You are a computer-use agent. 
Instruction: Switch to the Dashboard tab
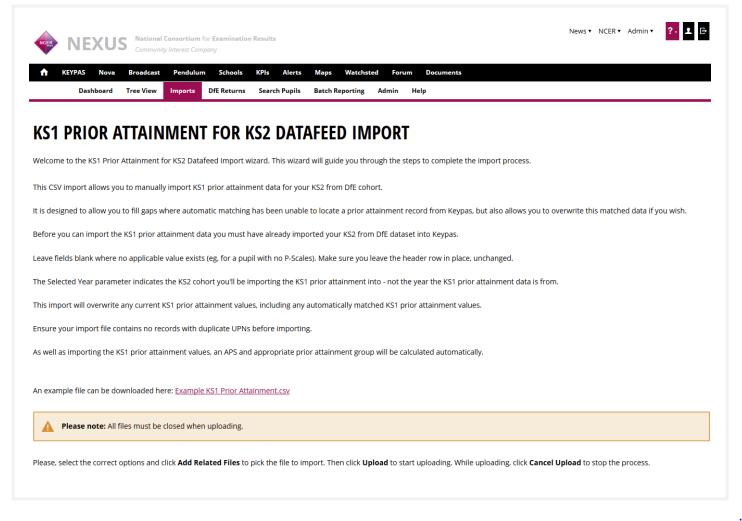[x=96, y=90]
